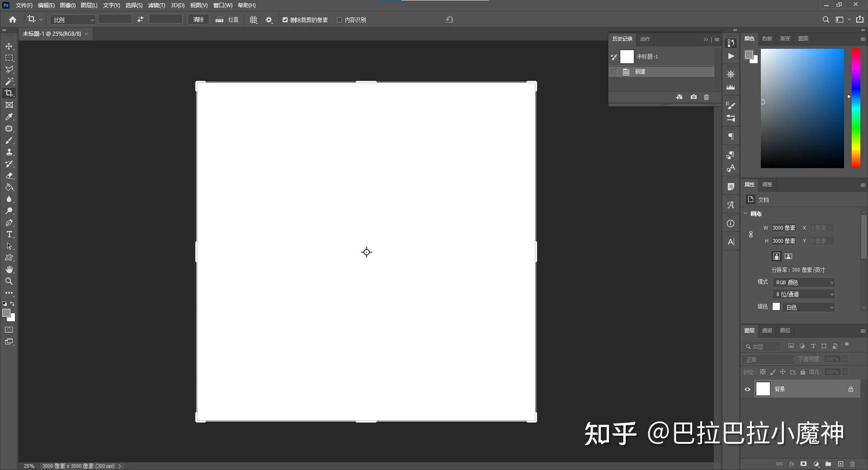Viewport: 868px width, 470px height.
Task: Set landscape canvas orientation
Action: 788,256
